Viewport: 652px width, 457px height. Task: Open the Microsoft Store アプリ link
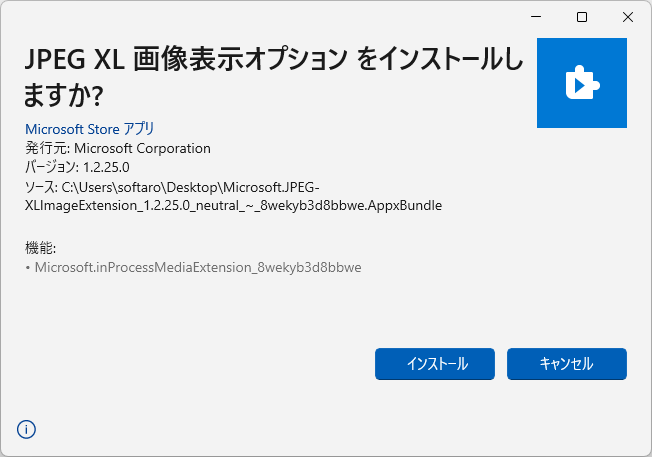90,129
